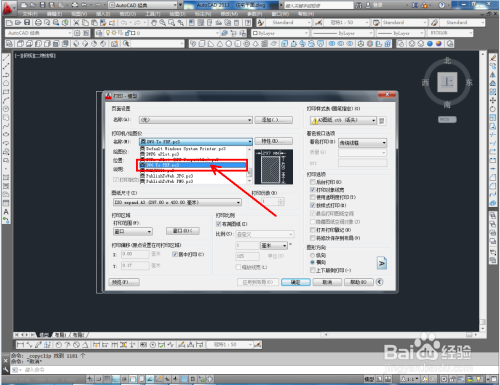Click the 确定 OK button

tap(296, 282)
